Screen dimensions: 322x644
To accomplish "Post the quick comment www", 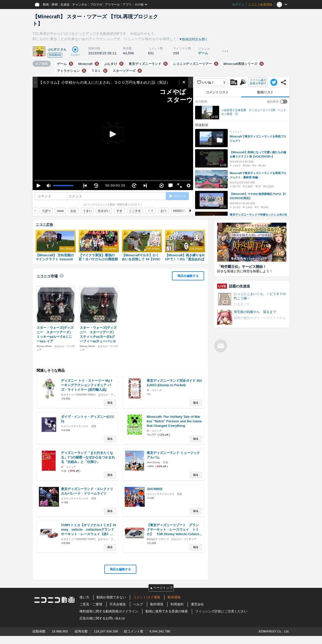I will click(x=60, y=211).
